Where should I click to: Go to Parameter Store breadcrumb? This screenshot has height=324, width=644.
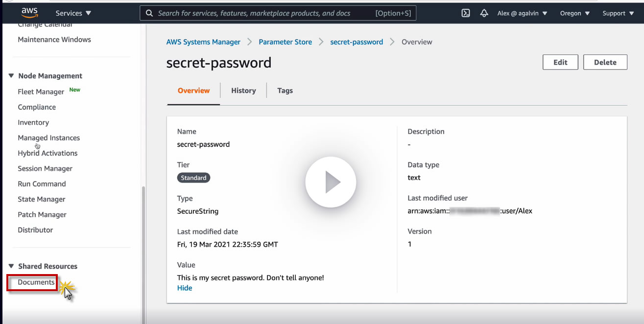285,42
